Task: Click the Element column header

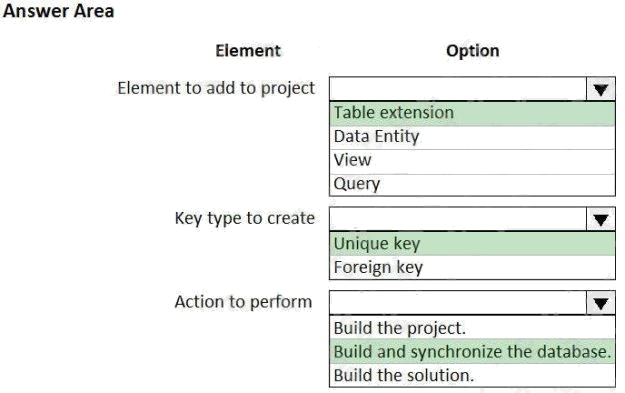Action: coord(248,51)
